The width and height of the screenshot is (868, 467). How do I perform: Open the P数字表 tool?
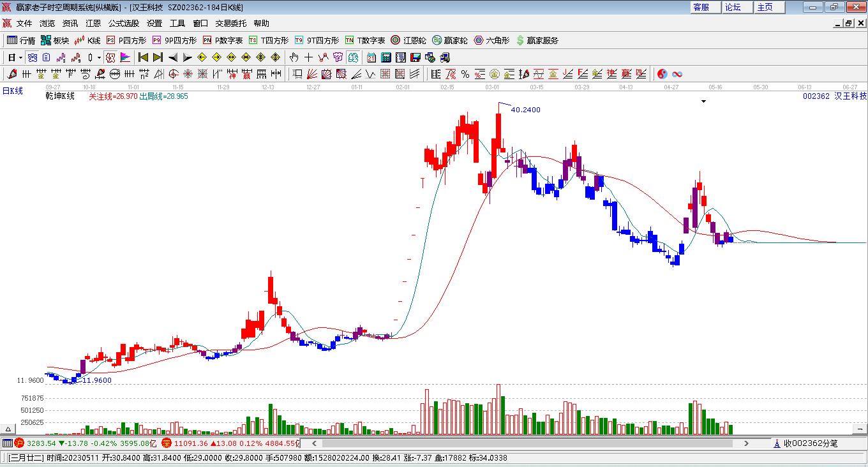pos(223,40)
